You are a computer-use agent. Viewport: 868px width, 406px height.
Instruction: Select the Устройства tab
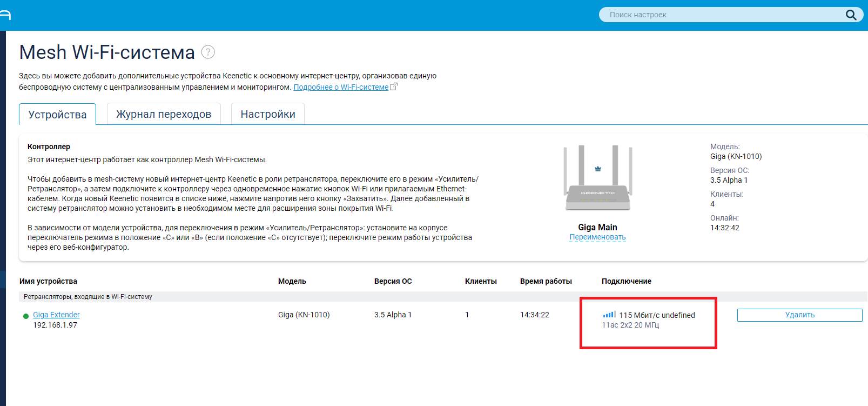point(57,115)
